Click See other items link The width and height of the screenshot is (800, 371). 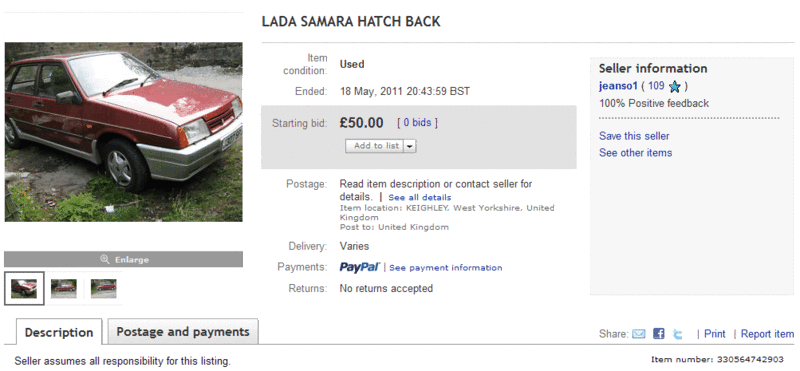pos(635,153)
